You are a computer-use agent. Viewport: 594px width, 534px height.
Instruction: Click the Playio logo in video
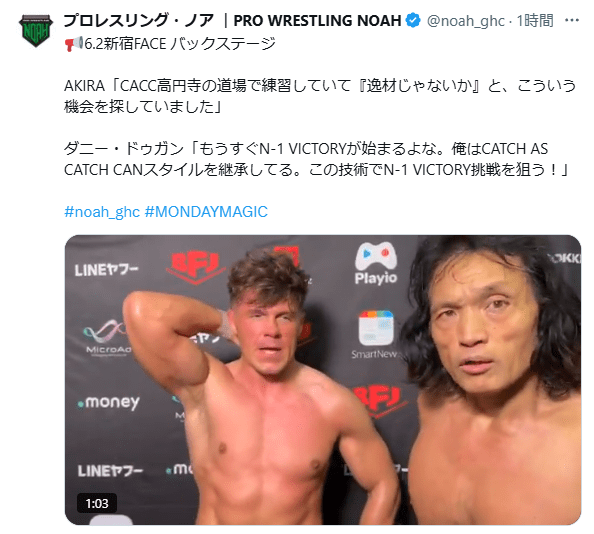[x=376, y=263]
